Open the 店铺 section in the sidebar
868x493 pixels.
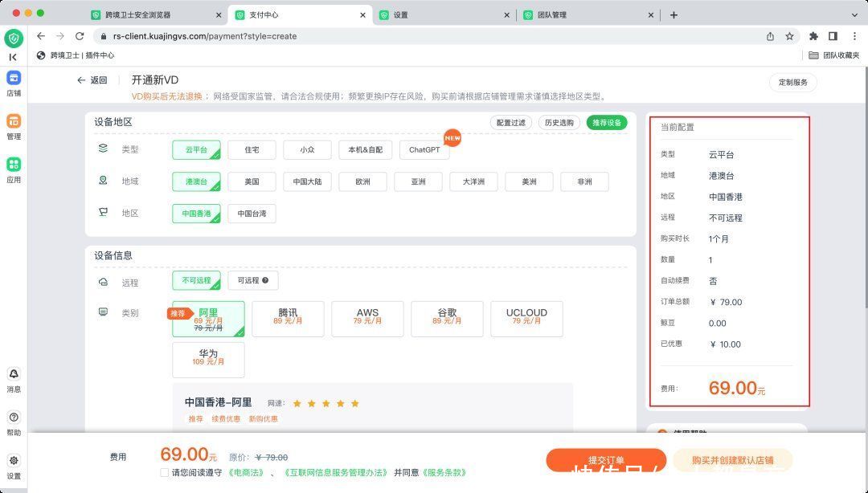point(14,84)
